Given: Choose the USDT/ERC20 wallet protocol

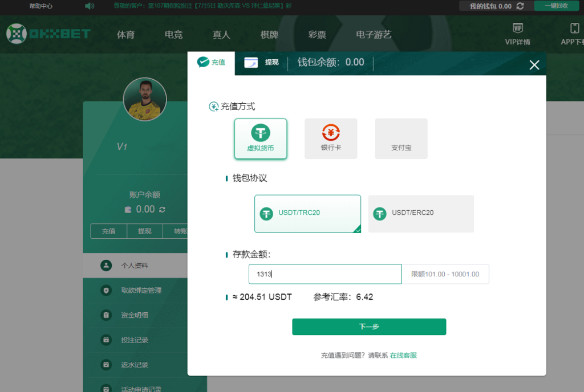Looking at the screenshot, I should [x=420, y=214].
